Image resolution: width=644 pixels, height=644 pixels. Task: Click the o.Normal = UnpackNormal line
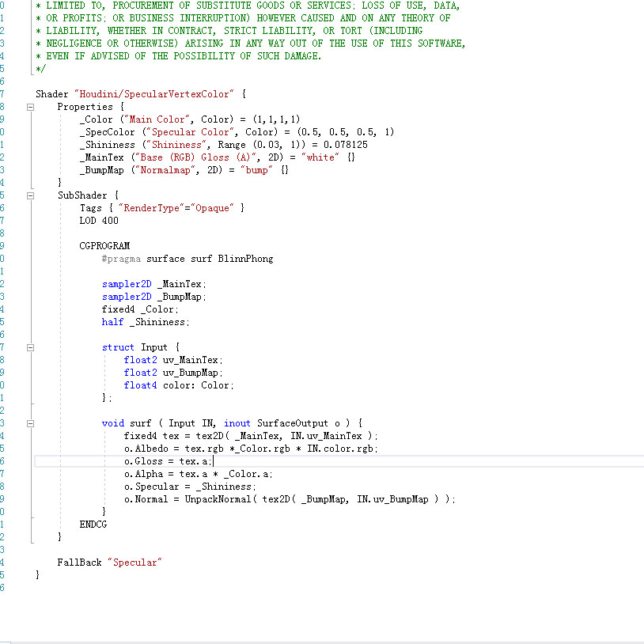[x=290, y=500]
